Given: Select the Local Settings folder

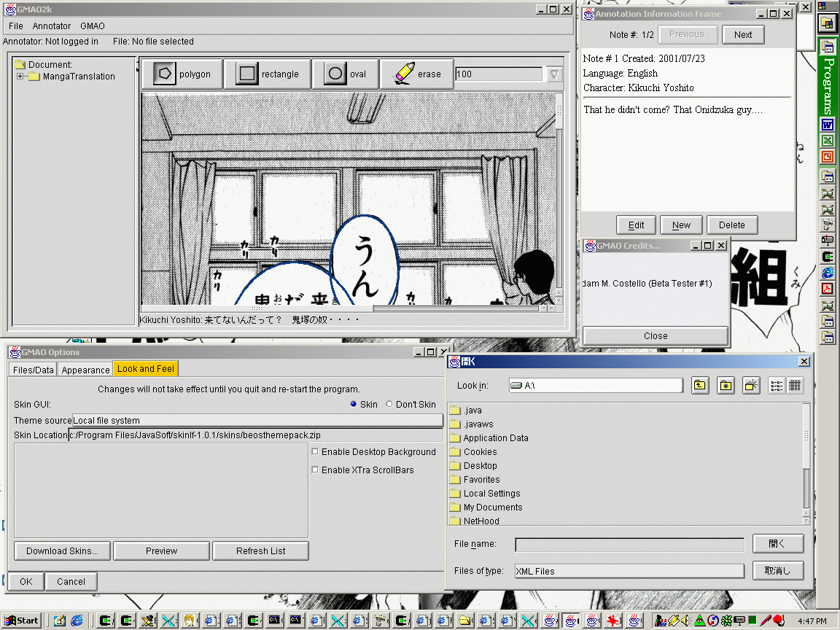Looking at the screenshot, I should (x=485, y=494).
